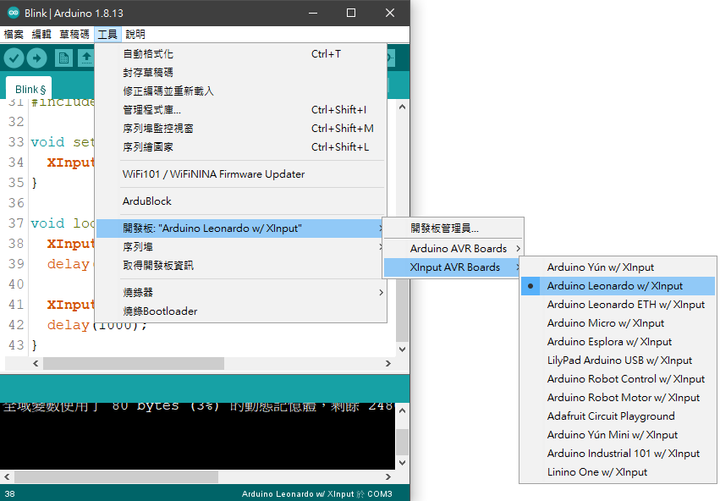Click the void keyword on line 33
Screen dimensions: 720x501
point(48,142)
